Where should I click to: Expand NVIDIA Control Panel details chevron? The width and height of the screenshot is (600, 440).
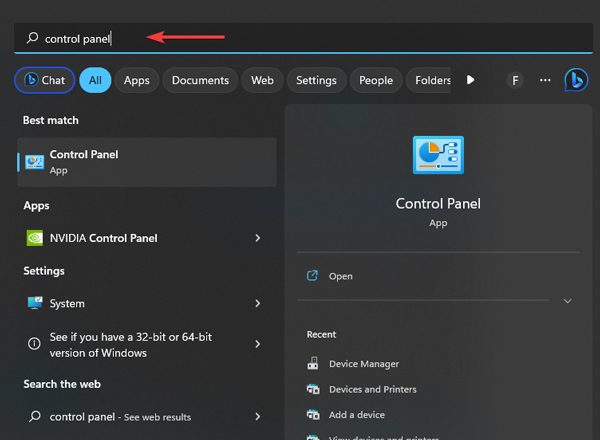pos(258,238)
